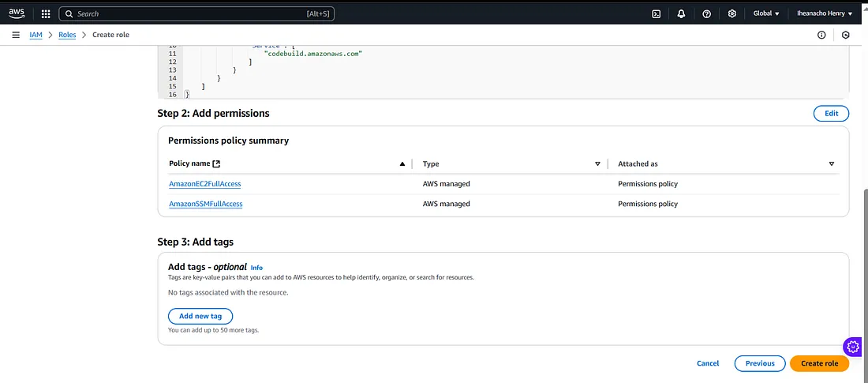Click the "codebuild.amazonaws.com" line in JSON
Viewport: 868px width, 383px height.
pyautogui.click(x=312, y=54)
